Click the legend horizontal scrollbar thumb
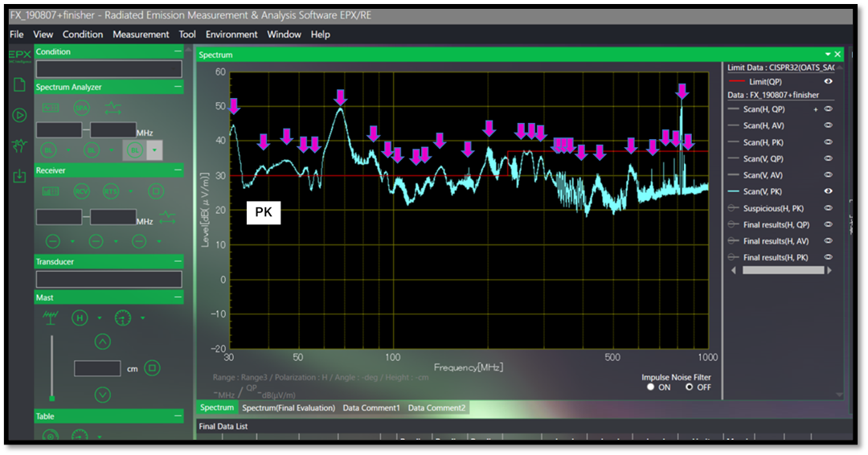The width and height of the screenshot is (868, 455). (x=783, y=270)
